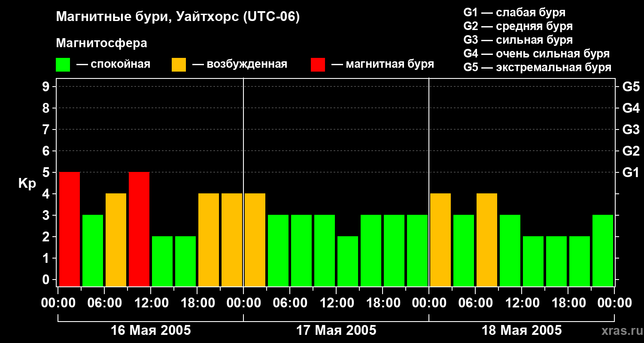Click the Магнитосфера legend heading

[x=101, y=43]
